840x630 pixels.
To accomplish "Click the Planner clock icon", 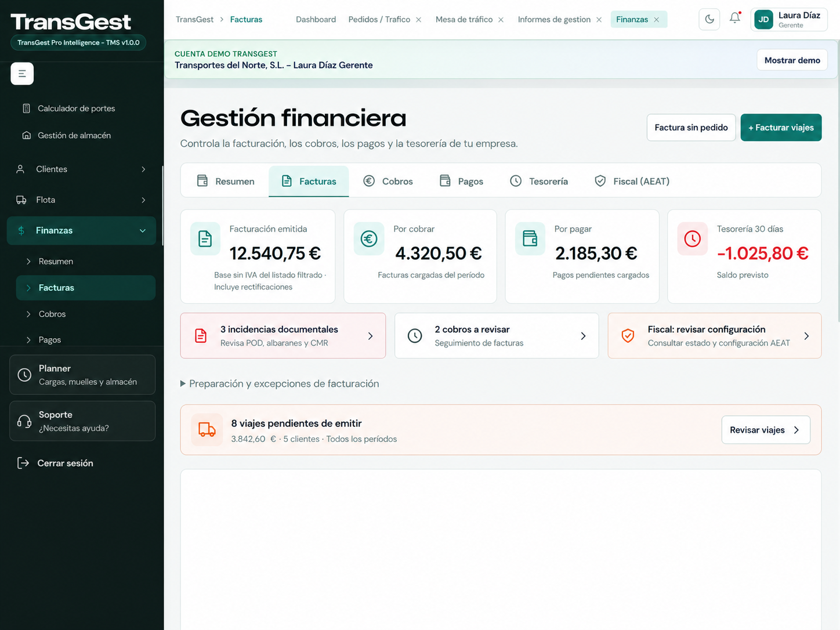I will tap(24, 375).
